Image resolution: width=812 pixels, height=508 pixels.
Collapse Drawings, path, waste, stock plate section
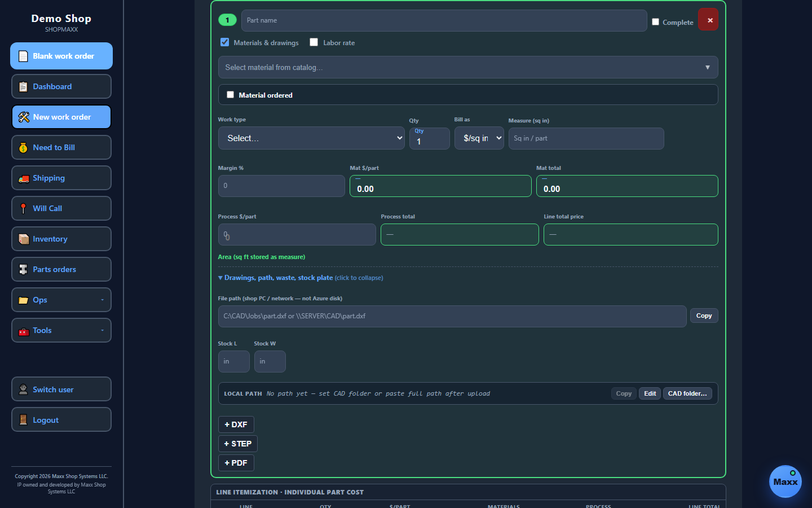(300, 278)
